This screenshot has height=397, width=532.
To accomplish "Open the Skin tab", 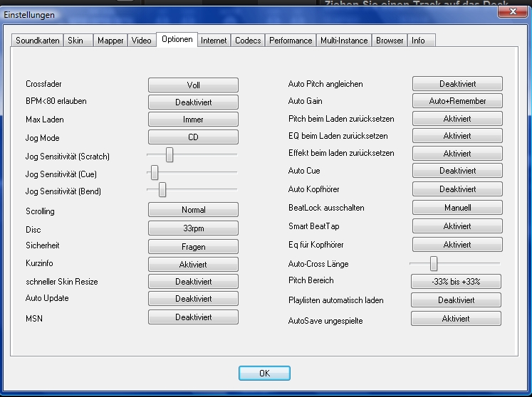I will (x=75, y=41).
